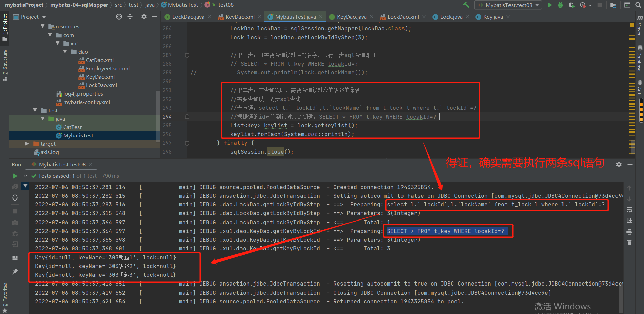Switch to KeyDao.xml tab
This screenshot has height=314, width=644.
coord(240,17)
